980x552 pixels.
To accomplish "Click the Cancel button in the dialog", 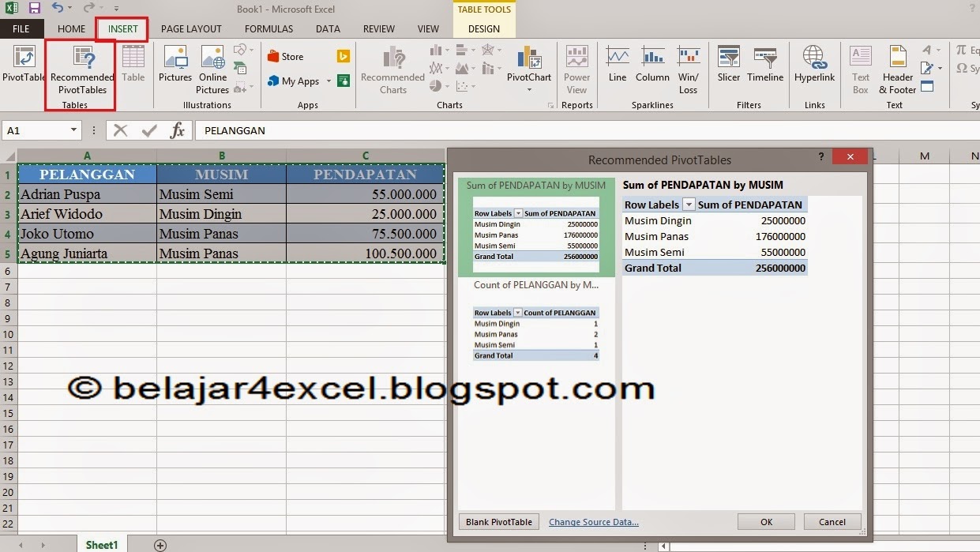I will tap(832, 522).
